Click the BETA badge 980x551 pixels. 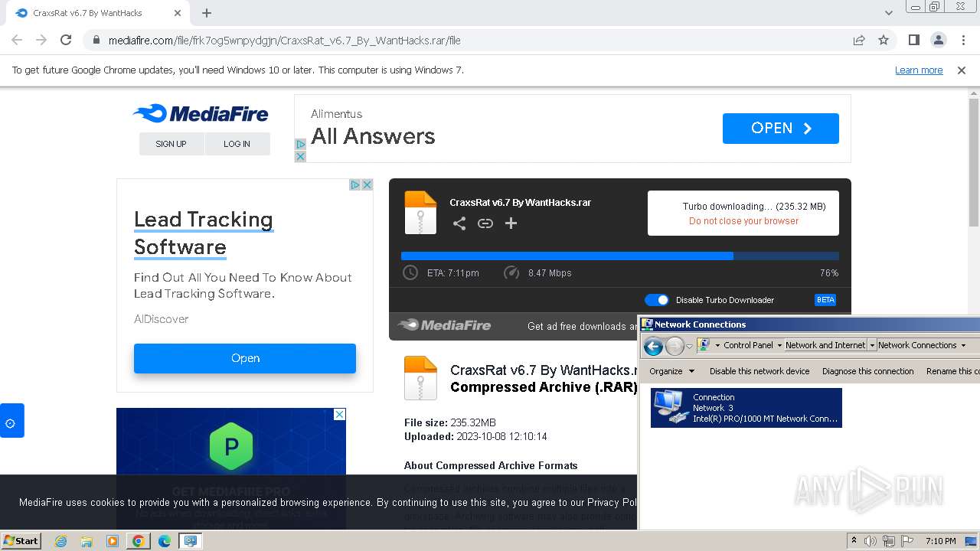[x=825, y=300]
